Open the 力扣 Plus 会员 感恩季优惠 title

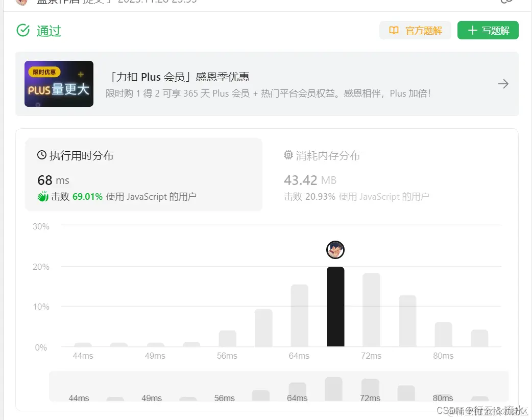pyautogui.click(x=180, y=77)
